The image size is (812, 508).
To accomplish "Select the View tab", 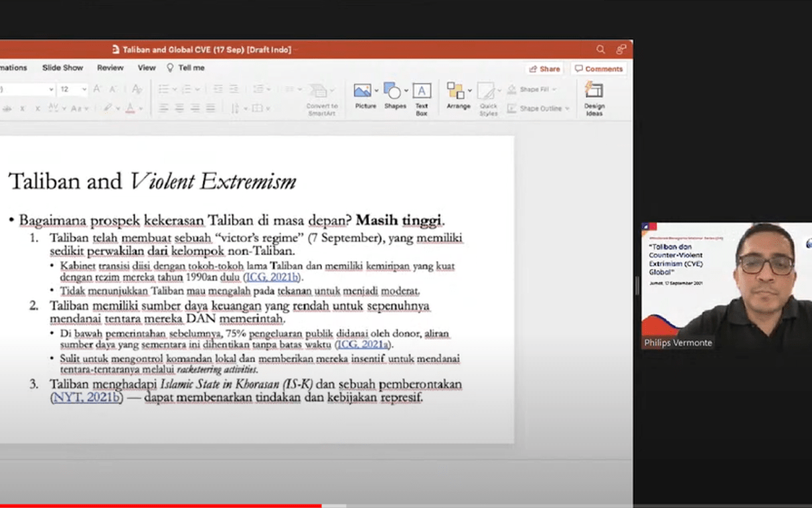I will point(147,68).
